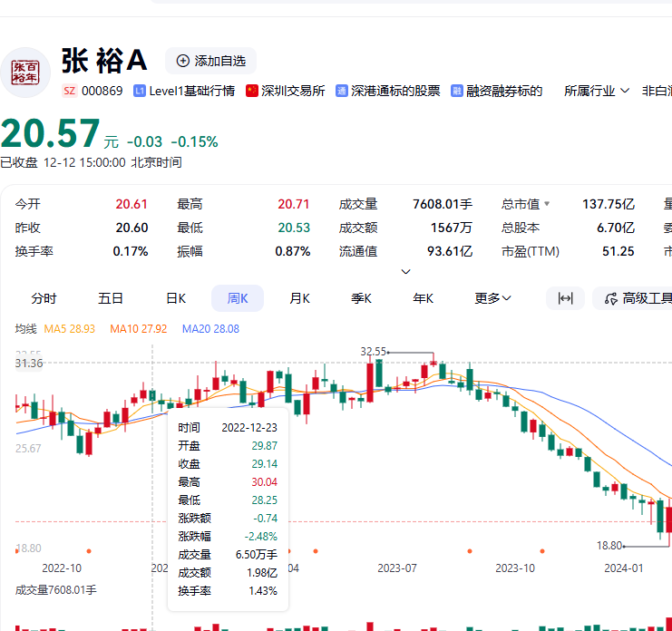672x631 pixels.
Task: Click the stock code 000869
Action: pos(102,91)
